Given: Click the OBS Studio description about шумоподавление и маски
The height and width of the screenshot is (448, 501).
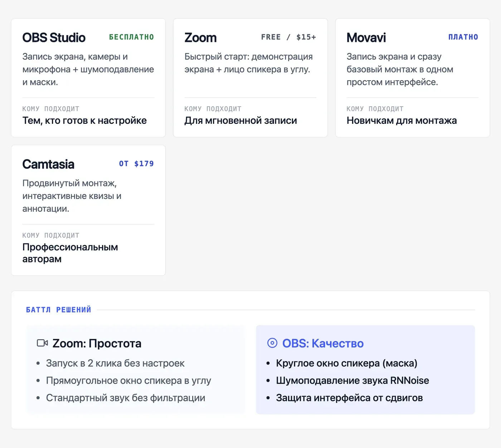Looking at the screenshot, I should [x=88, y=69].
